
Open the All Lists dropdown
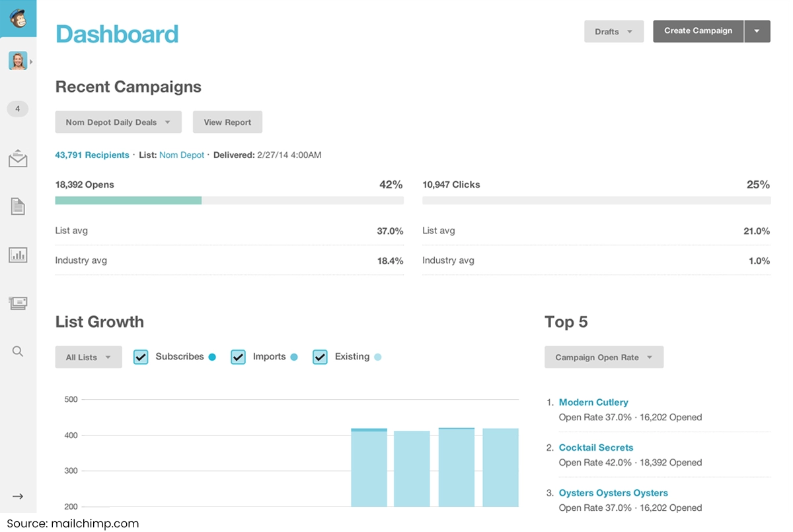pyautogui.click(x=89, y=358)
